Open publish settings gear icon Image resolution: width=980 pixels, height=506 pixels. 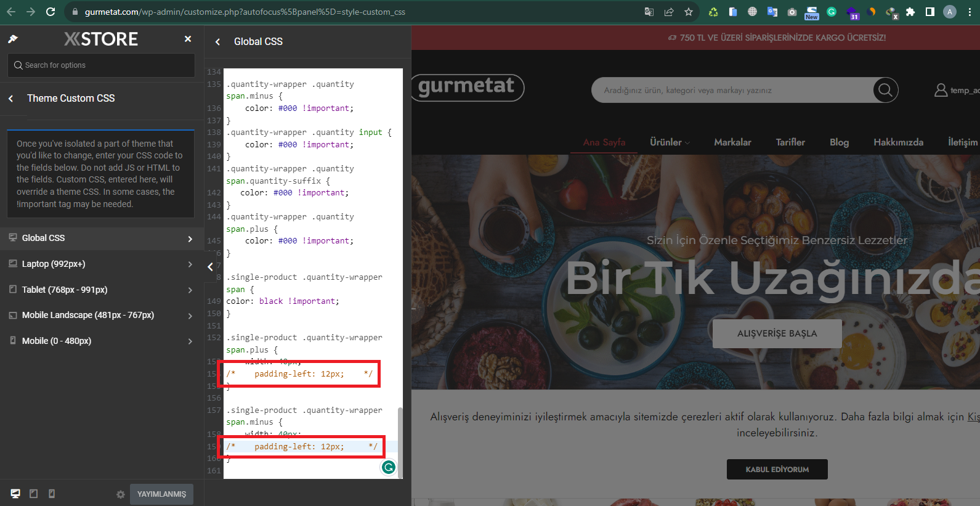click(121, 494)
